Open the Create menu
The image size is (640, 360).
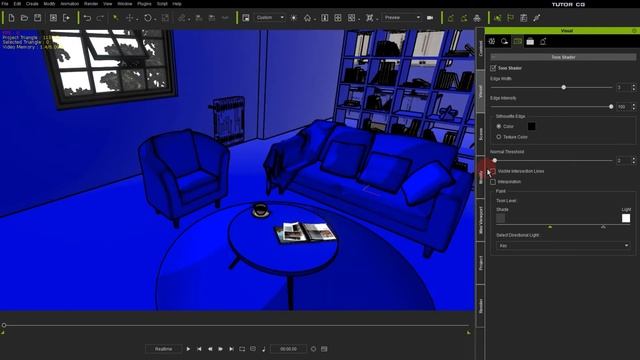[32, 4]
